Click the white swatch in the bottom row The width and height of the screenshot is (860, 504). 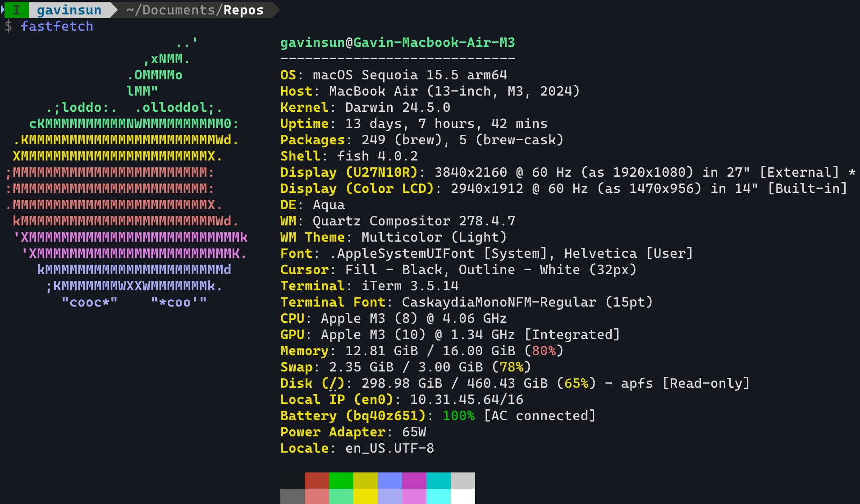[x=463, y=496]
